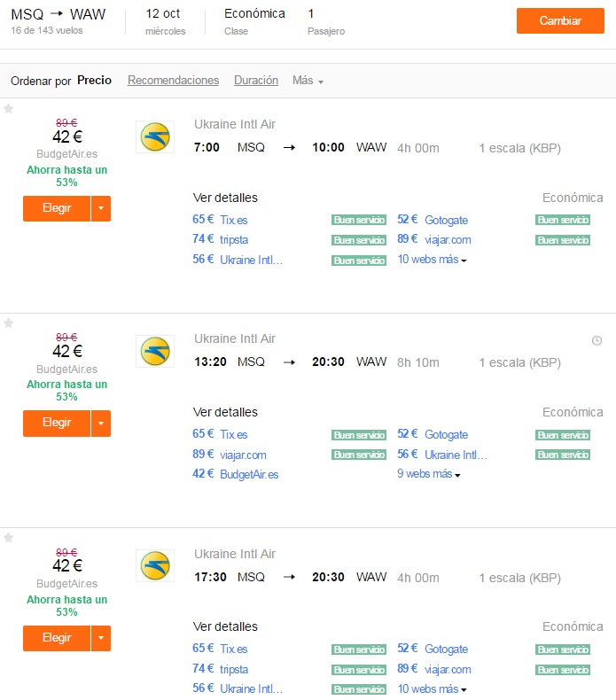The image size is (616, 700).
Task: Sort results by Recomendaciones
Action: pyautogui.click(x=174, y=81)
